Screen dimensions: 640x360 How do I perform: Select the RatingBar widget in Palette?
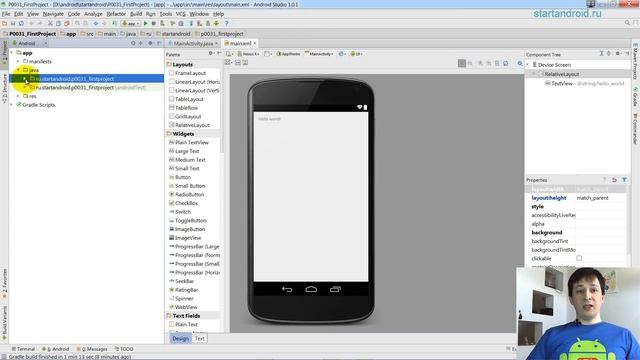click(x=183, y=290)
